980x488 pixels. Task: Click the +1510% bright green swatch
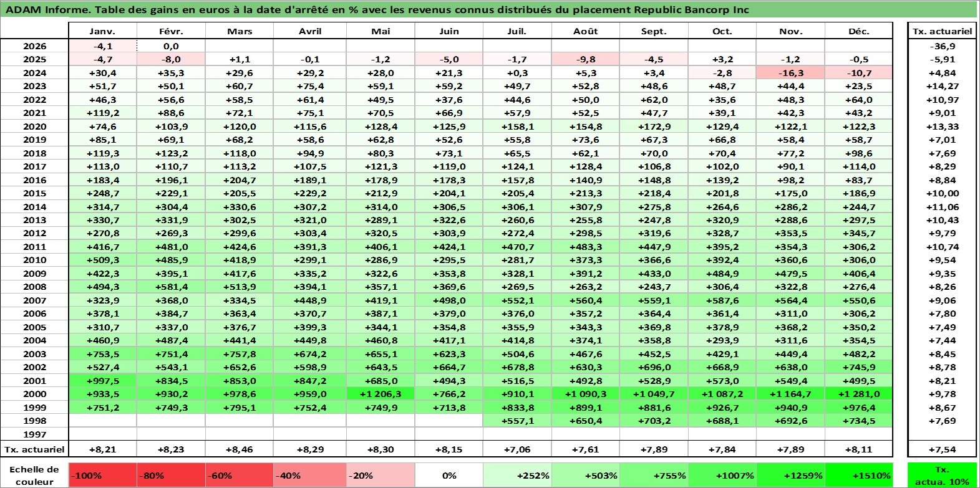pyautogui.click(x=859, y=475)
